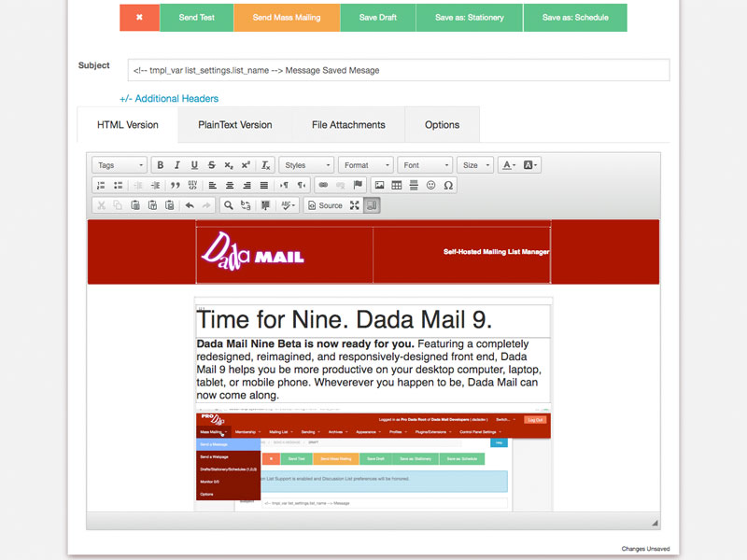Insert a table in the editor
Image resolution: width=747 pixels, height=560 pixels.
pyautogui.click(x=397, y=186)
